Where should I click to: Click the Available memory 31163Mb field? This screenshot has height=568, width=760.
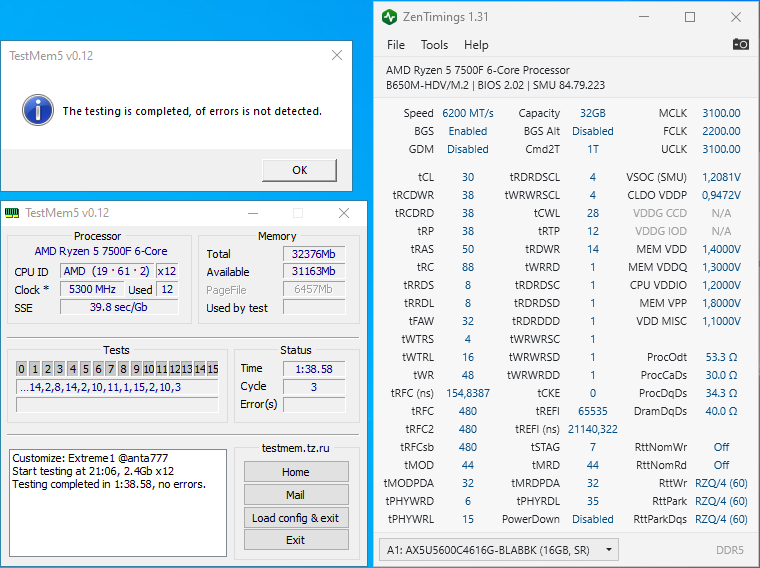(x=314, y=271)
